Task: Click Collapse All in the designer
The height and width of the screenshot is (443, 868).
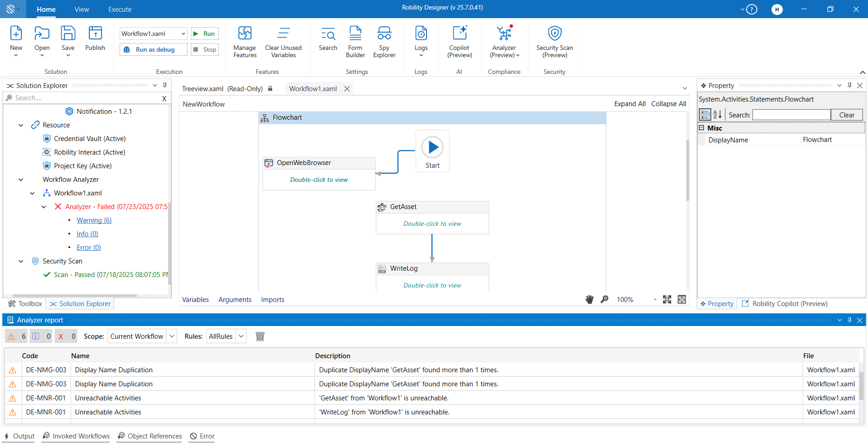Action: tap(669, 104)
